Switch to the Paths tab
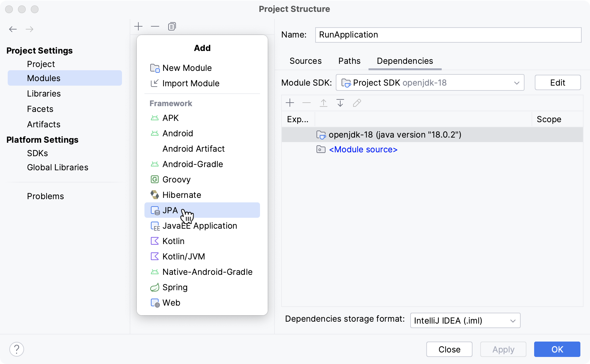This screenshot has width=590, height=364. [x=349, y=61]
